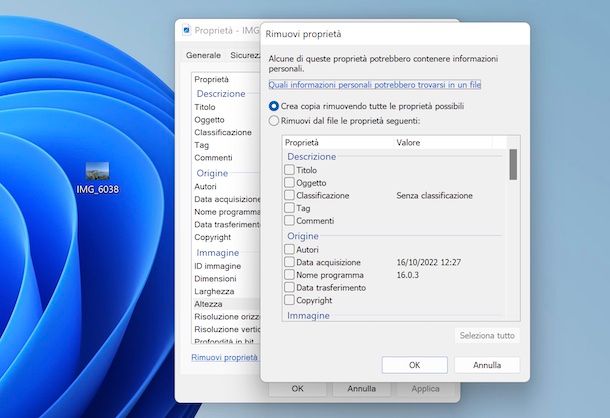Image resolution: width=610 pixels, height=418 pixels.
Task: Check the Autori property checkbox
Action: 289,249
